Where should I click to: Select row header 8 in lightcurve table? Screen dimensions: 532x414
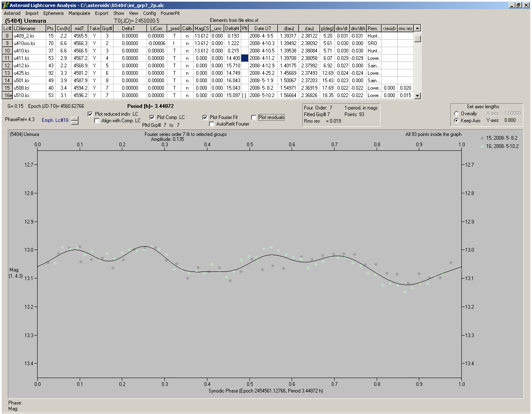(7, 36)
